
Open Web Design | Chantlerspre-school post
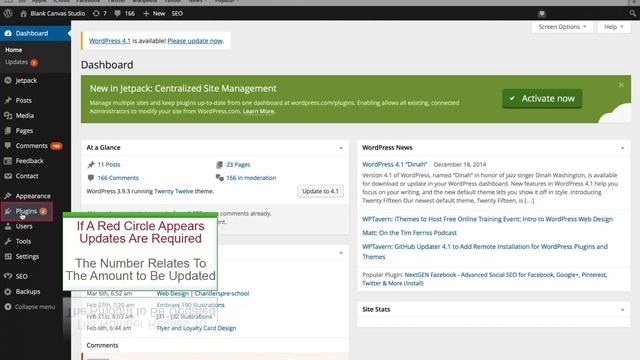coord(203,293)
